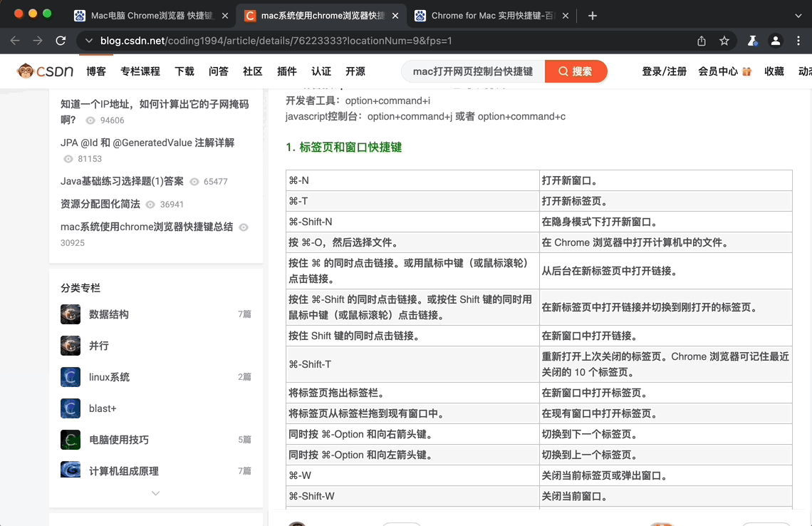This screenshot has width=812, height=526.
Task: Click the address bar URL
Action: 276,41
